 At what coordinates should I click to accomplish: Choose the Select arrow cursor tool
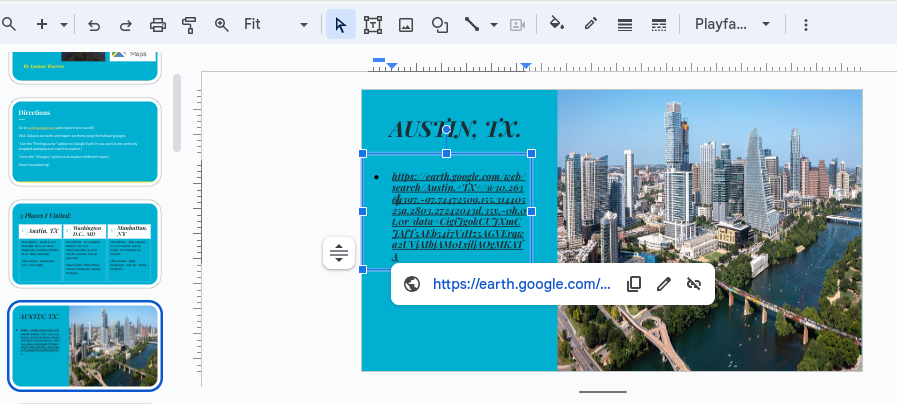click(341, 25)
